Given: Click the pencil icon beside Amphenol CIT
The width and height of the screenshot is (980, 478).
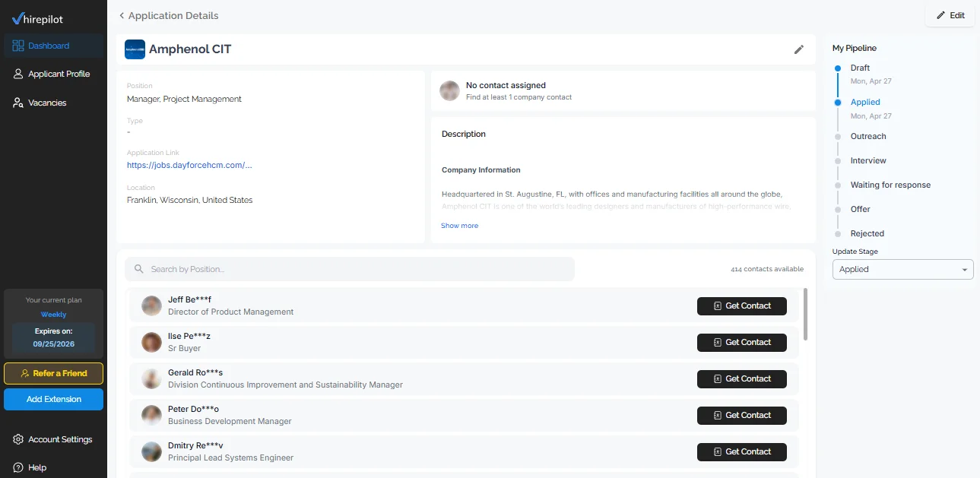Looking at the screenshot, I should [799, 49].
